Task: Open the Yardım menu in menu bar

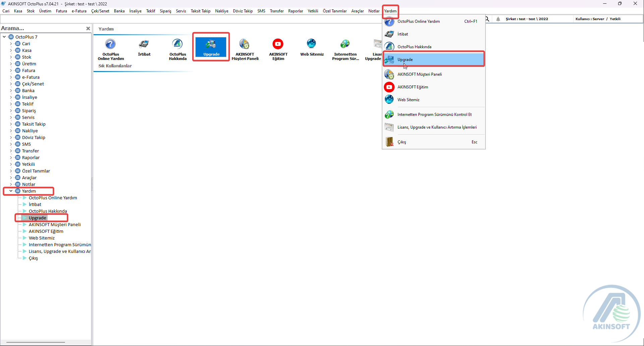Action: pos(390,11)
